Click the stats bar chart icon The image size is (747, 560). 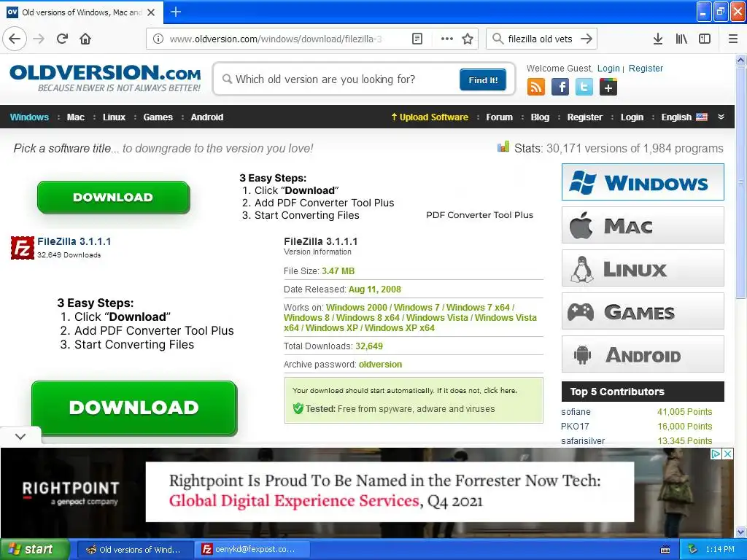click(503, 147)
